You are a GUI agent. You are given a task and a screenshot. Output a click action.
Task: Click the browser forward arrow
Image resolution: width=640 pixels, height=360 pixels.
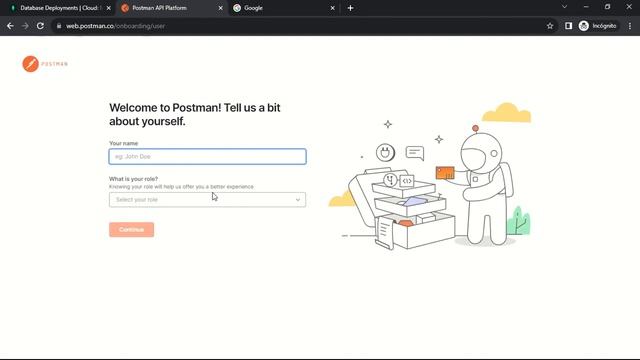(x=25, y=26)
